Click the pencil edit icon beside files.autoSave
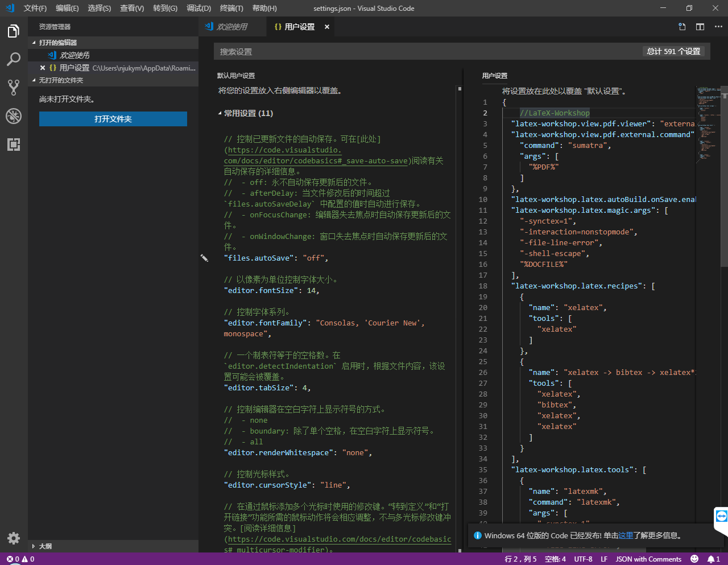The height and width of the screenshot is (565, 728). click(204, 258)
